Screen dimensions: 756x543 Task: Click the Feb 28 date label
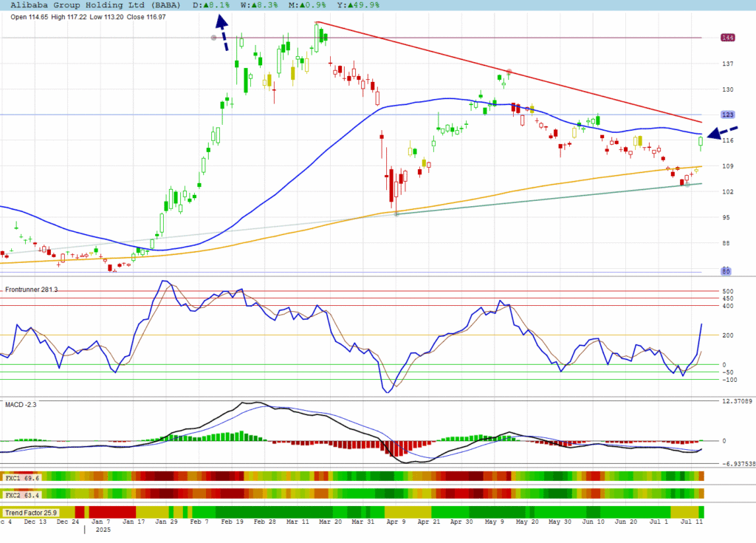pos(265,522)
